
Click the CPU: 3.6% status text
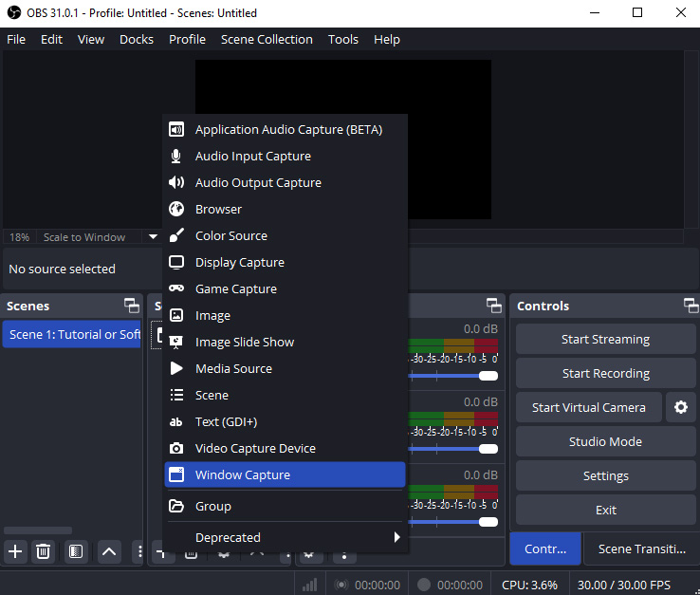click(x=529, y=585)
